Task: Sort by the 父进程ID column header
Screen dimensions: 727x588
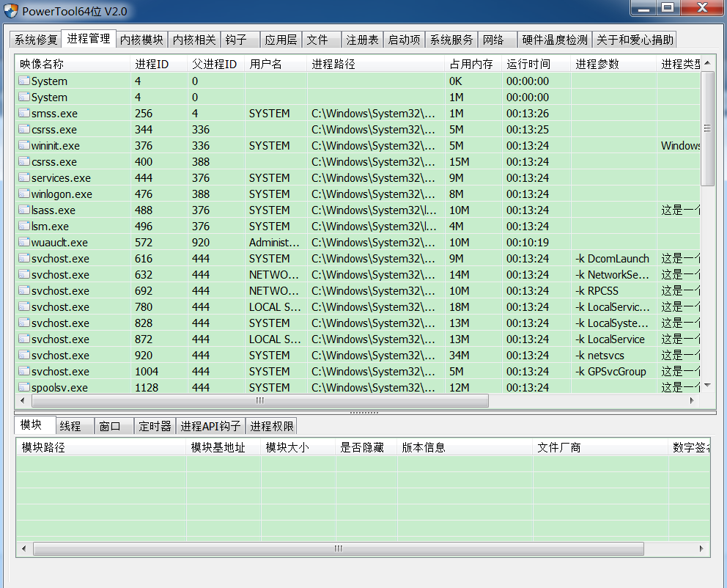Action: click(216, 64)
